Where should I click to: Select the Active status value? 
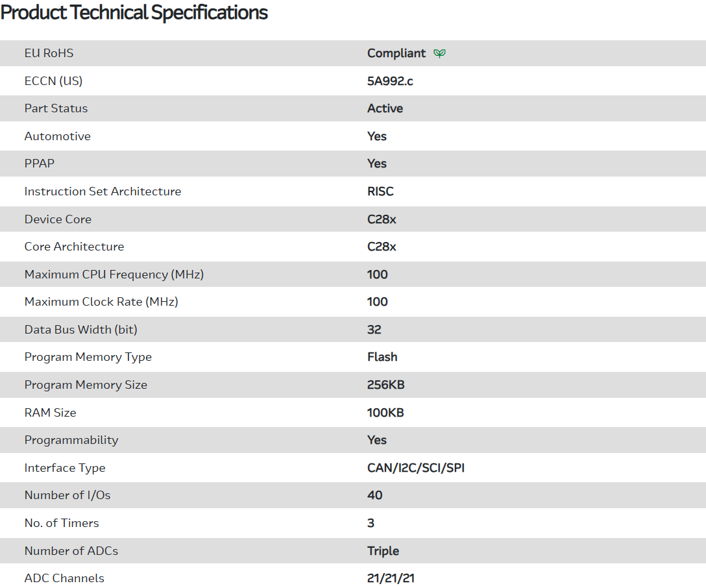click(x=385, y=108)
